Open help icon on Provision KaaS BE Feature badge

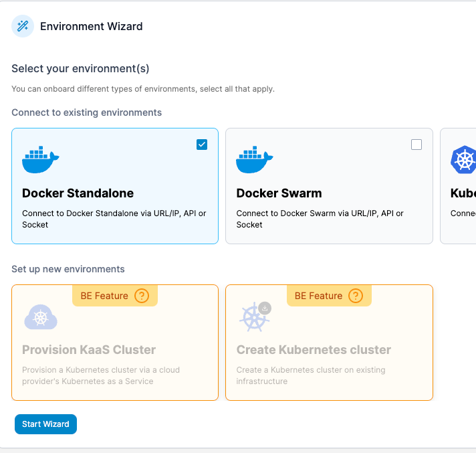coord(142,296)
